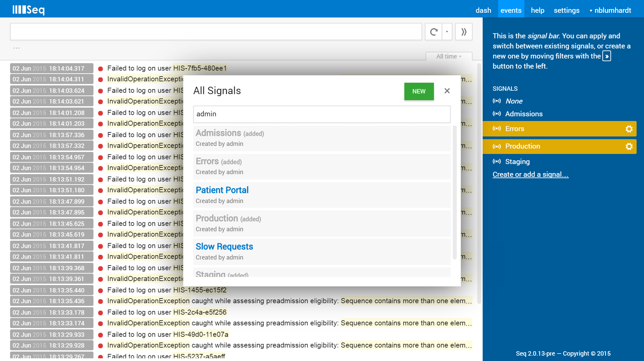Click the red dot of the 18:13:35.436 event
Viewport: 644px width, 361px height.
(100, 301)
